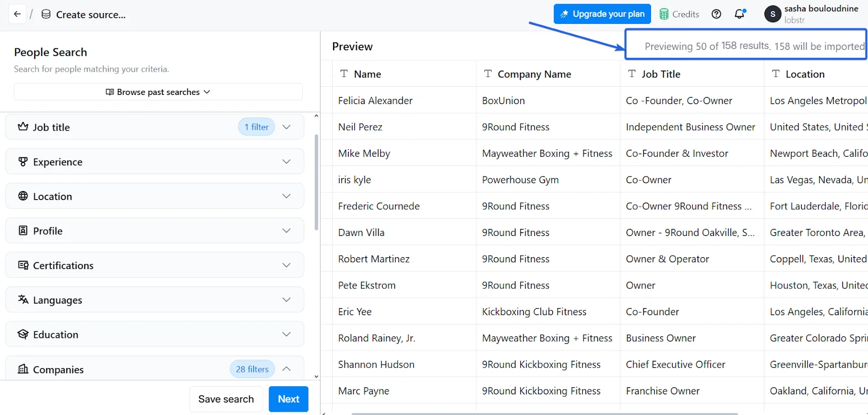Click the Profile badge icon
The width and height of the screenshot is (868, 415).
(23, 231)
